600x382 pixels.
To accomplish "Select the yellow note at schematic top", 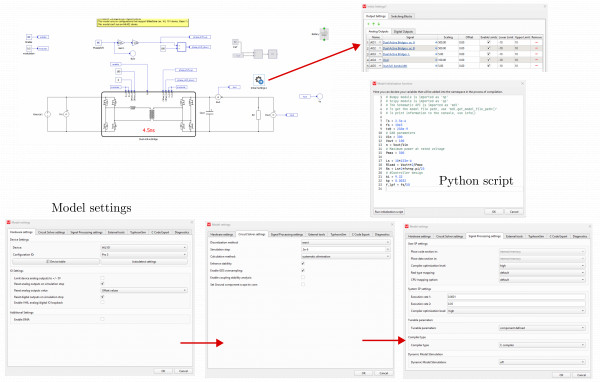I will tap(143, 23).
